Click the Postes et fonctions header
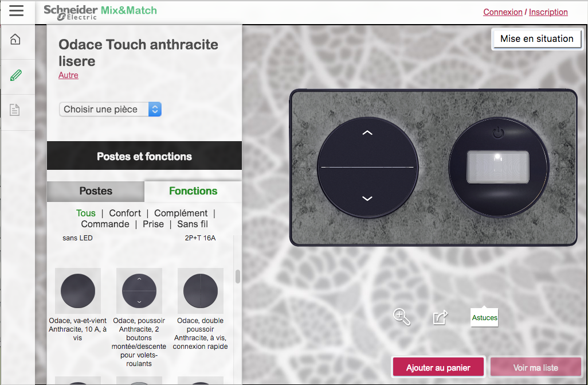 click(144, 156)
